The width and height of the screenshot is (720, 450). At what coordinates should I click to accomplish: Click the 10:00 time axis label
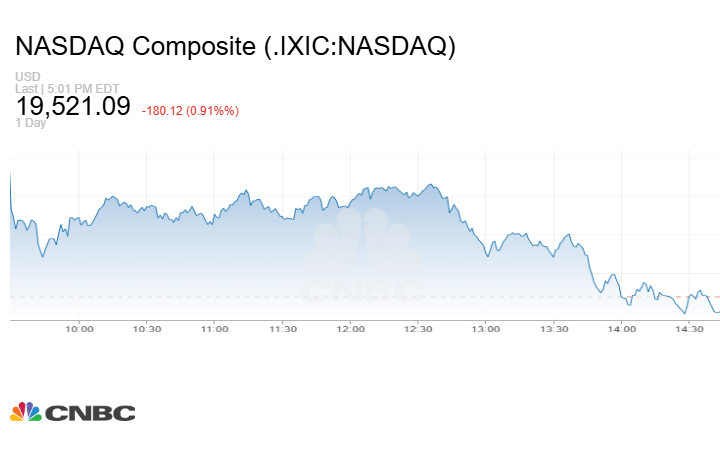79,329
